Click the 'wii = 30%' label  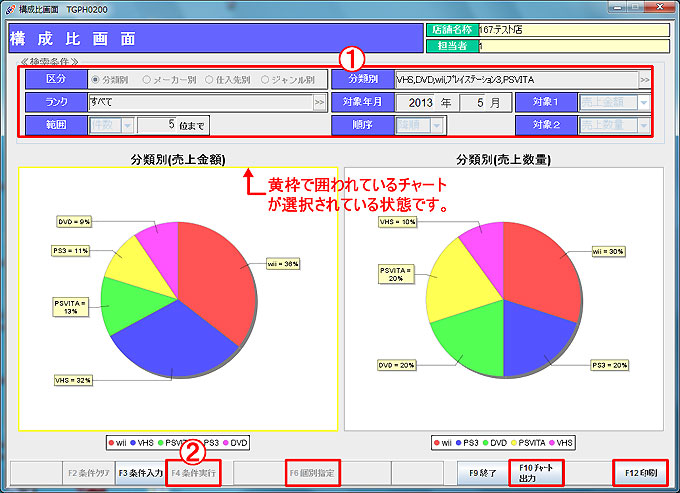608,251
